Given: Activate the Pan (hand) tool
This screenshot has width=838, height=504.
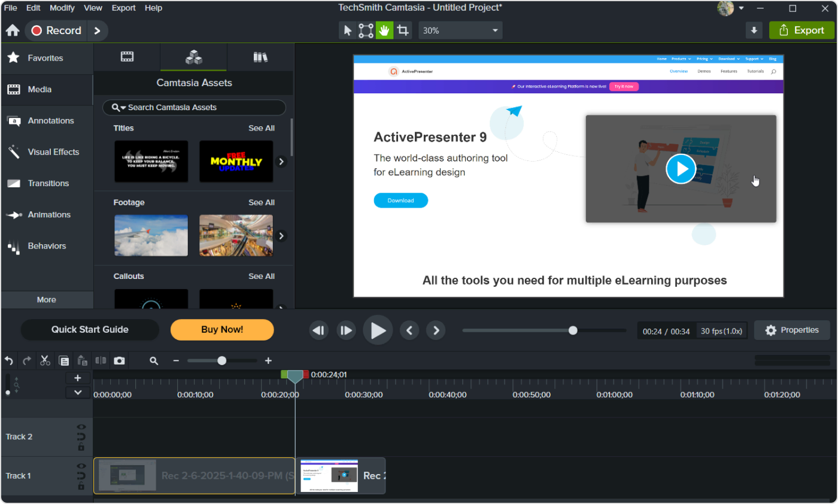Looking at the screenshot, I should pos(384,30).
